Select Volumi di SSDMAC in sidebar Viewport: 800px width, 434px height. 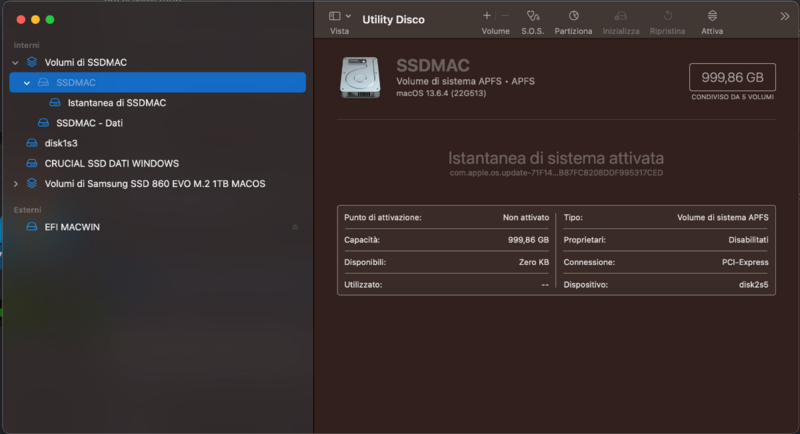coord(158,62)
